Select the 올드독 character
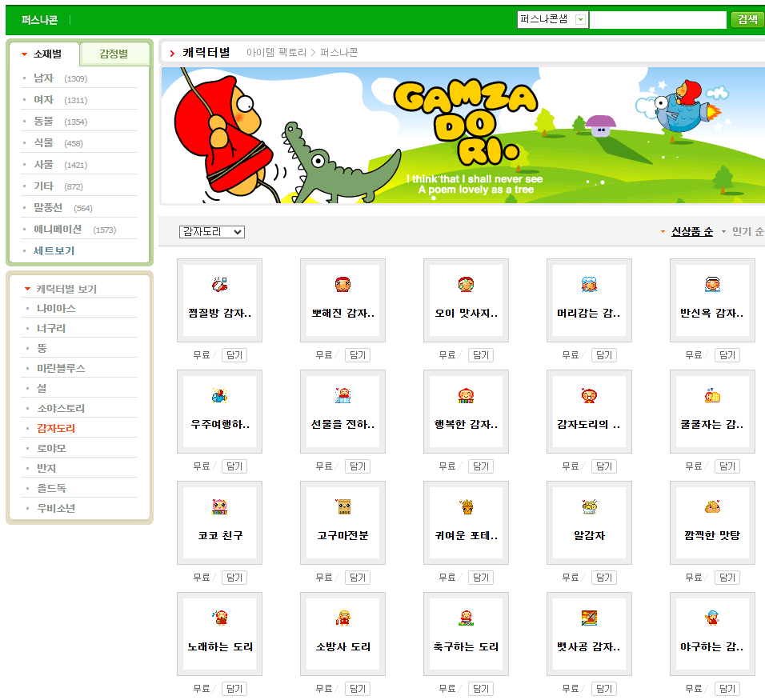Viewport: 765px width, 700px height. click(x=51, y=488)
